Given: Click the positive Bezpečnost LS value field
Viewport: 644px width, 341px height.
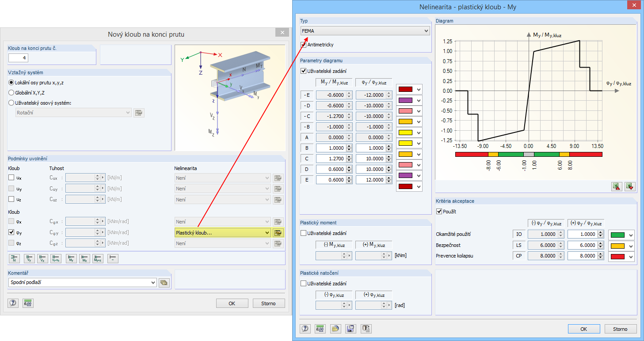Looking at the screenshot, I should pyautogui.click(x=583, y=245).
